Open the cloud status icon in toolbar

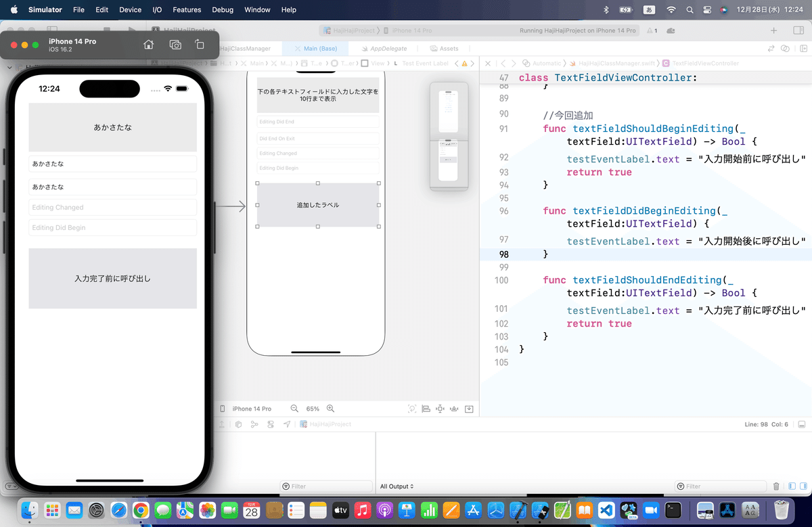(671, 30)
